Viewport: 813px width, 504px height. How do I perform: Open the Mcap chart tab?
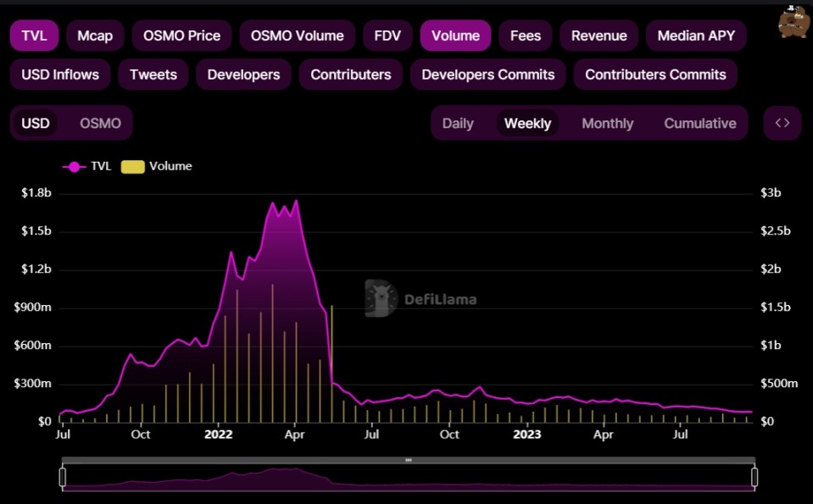94,36
